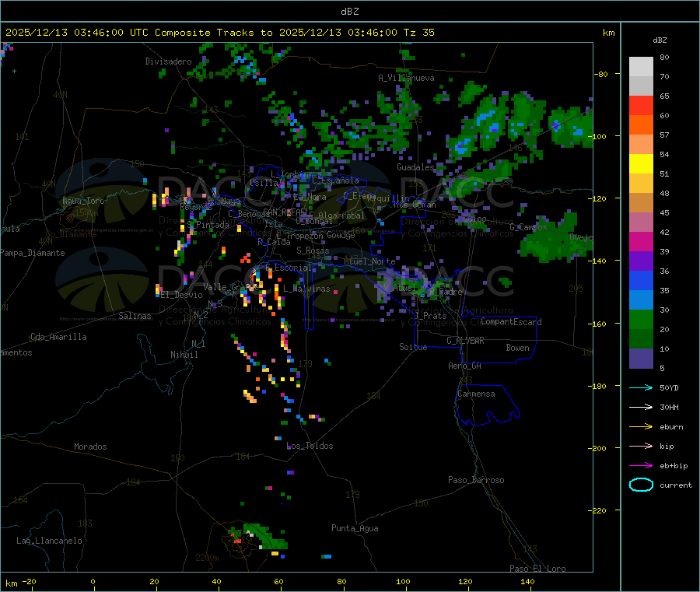The height and width of the screenshot is (592, 700).
Task: Click the A_Villanueva map label
Action: 406,78
